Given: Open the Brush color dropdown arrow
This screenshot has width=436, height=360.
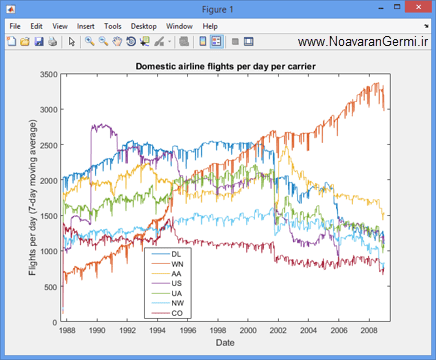Looking at the screenshot, I should pos(169,42).
